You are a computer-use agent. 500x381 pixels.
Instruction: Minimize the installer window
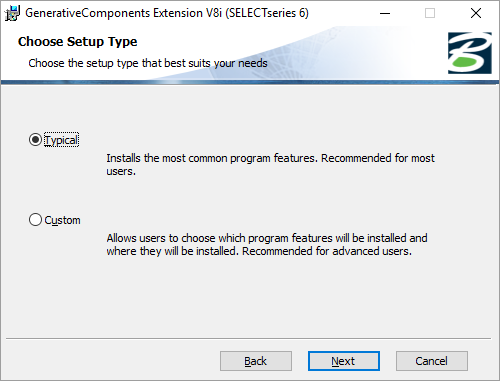click(385, 13)
